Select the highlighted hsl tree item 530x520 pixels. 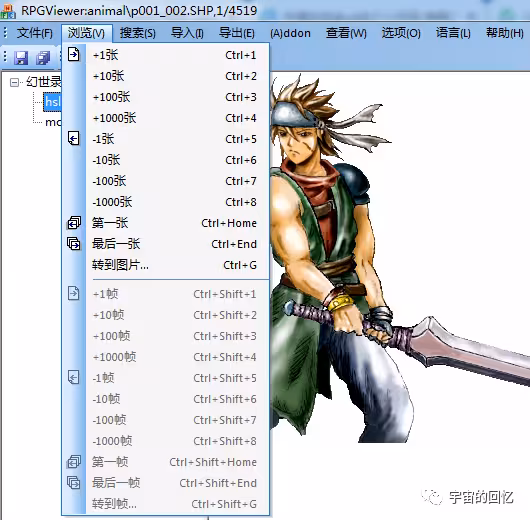pos(53,101)
